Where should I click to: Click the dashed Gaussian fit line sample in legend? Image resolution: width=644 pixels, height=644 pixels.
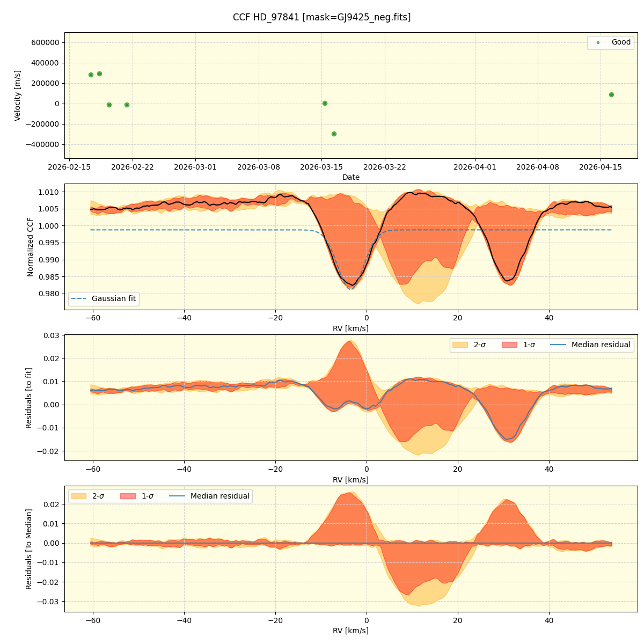[79, 299]
